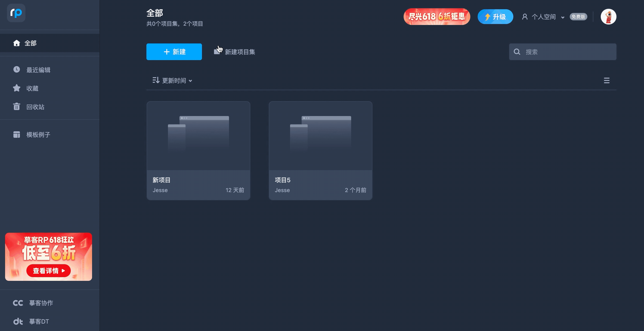Switch to list view layout
644x331 pixels.
[607, 80]
